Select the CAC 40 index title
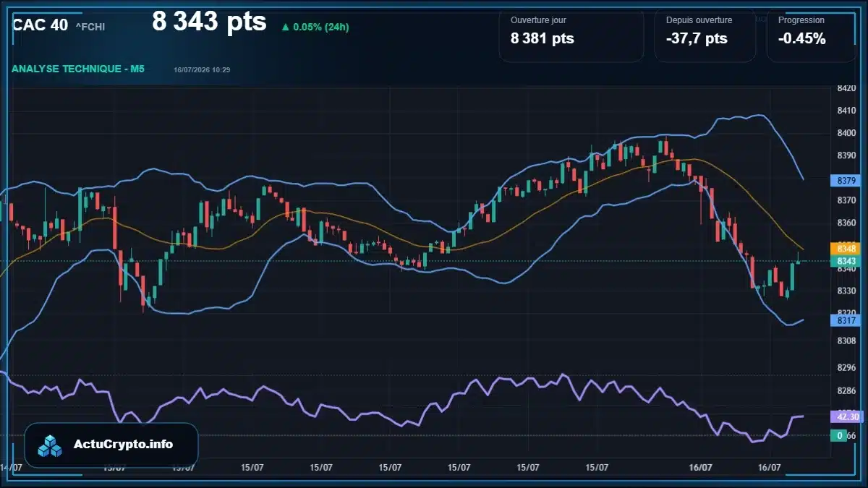 pos(41,25)
